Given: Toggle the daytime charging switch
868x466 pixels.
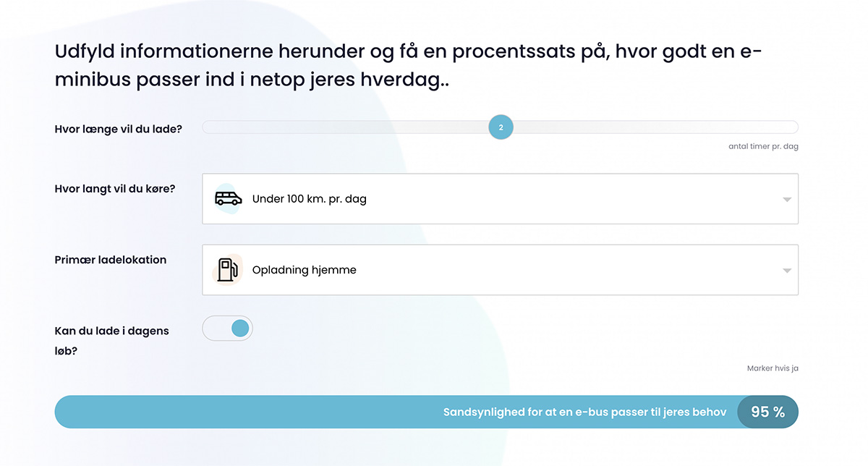Looking at the screenshot, I should (228, 329).
